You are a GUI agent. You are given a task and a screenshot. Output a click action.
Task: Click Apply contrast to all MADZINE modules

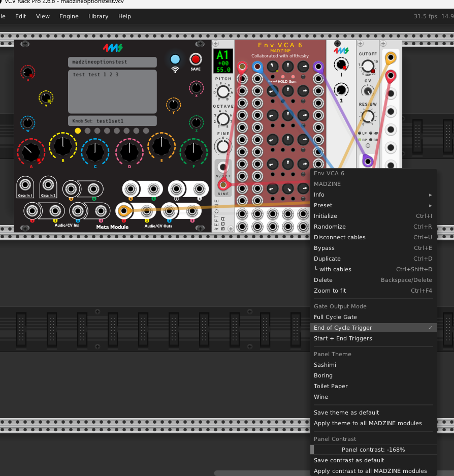click(370, 471)
